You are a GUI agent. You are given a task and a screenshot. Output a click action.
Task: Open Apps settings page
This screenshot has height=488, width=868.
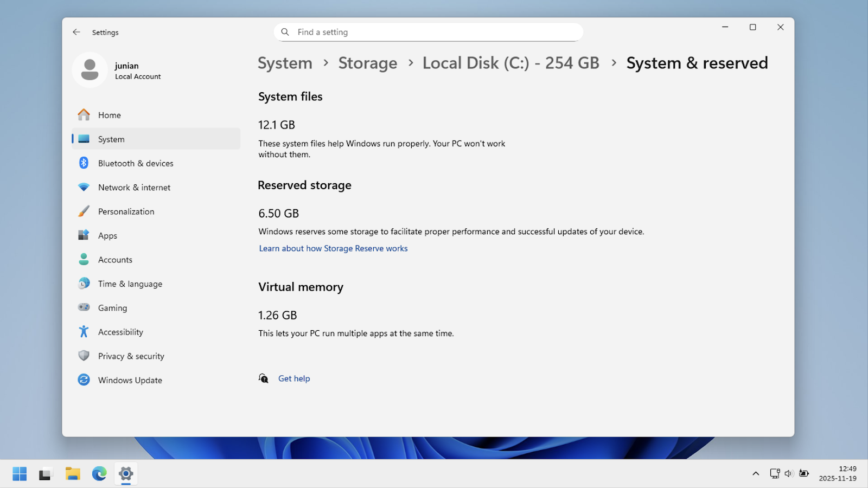click(156, 235)
